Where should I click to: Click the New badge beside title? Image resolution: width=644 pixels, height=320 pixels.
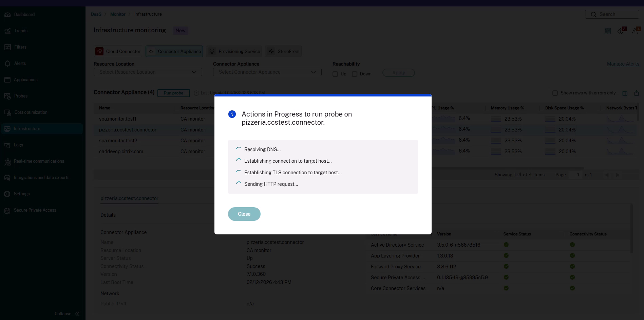[x=181, y=31]
